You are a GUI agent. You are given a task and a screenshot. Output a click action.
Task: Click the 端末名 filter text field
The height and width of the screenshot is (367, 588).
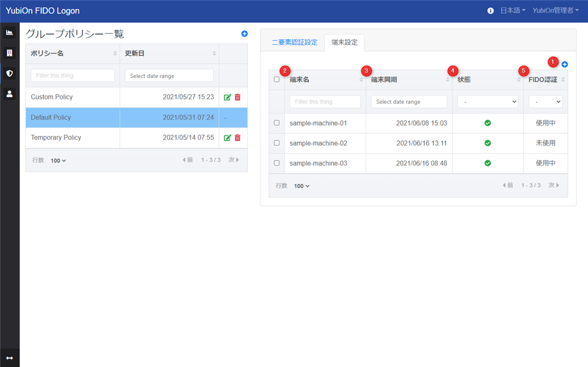coord(325,102)
